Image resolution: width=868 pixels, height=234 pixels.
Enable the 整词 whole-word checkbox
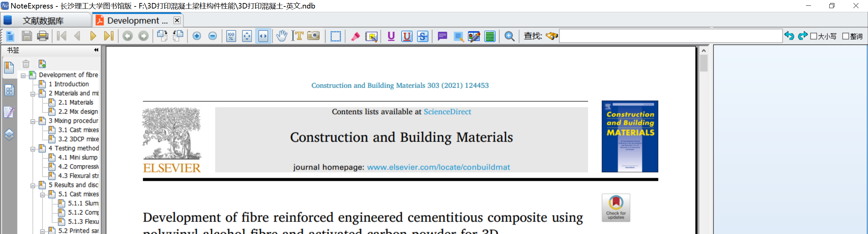(846, 36)
